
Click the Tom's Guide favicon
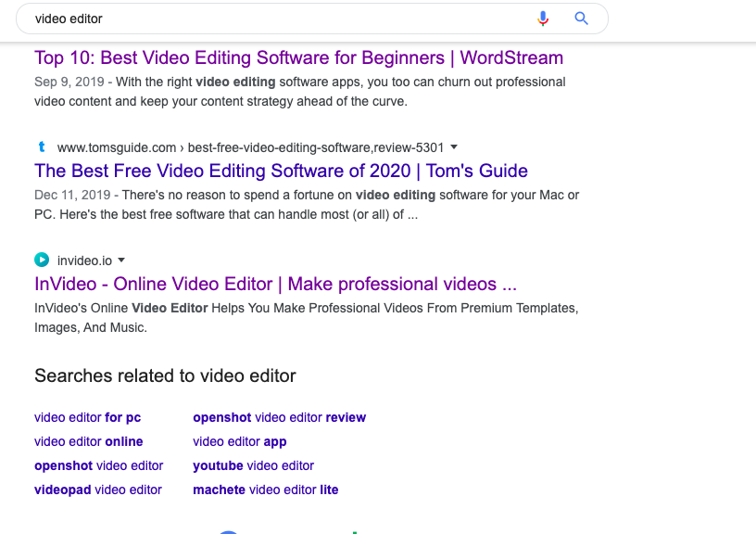[x=42, y=146]
